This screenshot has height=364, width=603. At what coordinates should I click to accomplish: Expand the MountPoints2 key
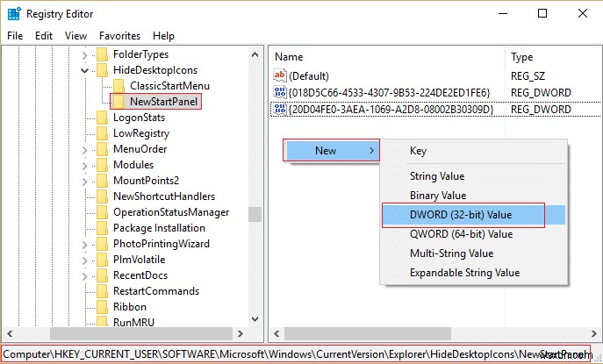tap(84, 182)
